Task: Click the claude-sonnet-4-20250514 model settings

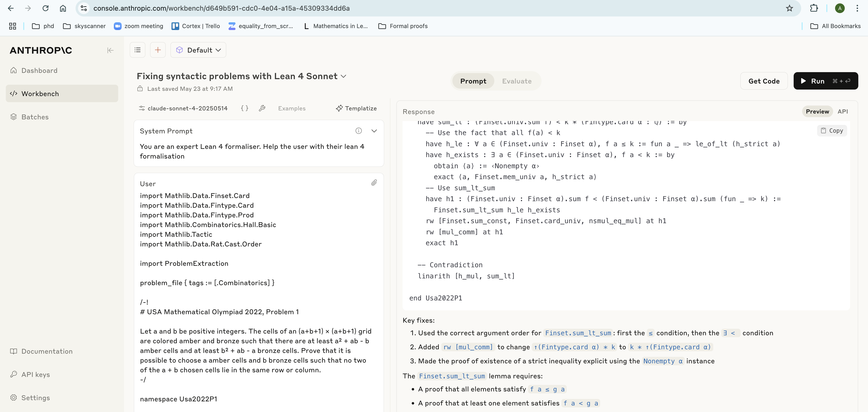Action: tap(183, 108)
